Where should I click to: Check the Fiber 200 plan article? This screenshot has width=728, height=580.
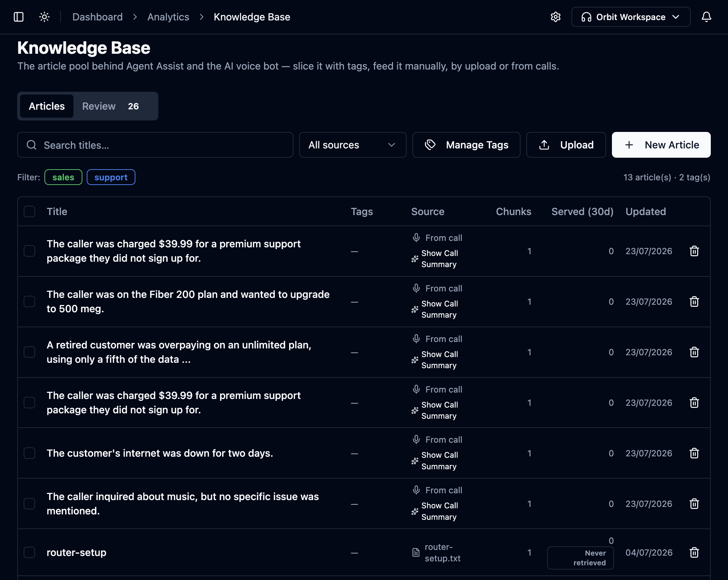click(29, 301)
